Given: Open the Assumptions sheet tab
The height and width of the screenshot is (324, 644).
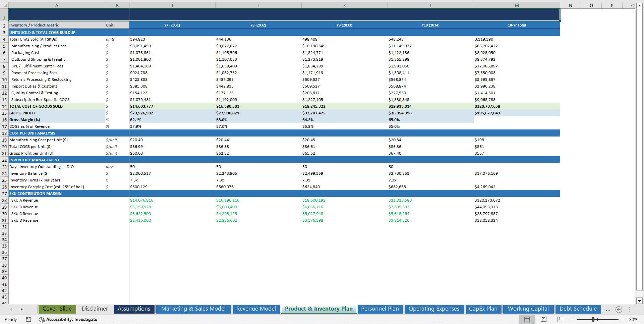Looking at the screenshot, I should tap(134, 309).
